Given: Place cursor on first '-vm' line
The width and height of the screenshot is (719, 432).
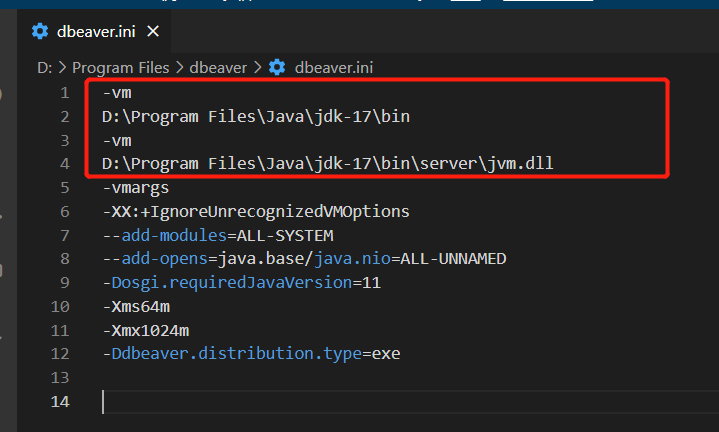Looking at the screenshot, I should [117, 93].
